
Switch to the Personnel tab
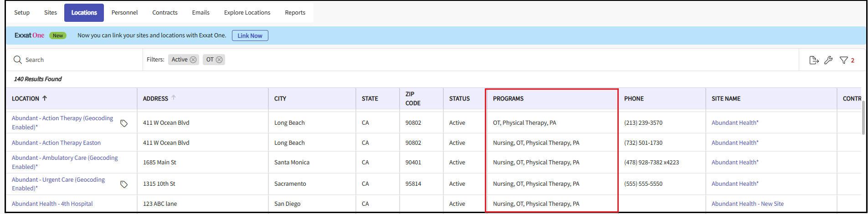pos(124,13)
